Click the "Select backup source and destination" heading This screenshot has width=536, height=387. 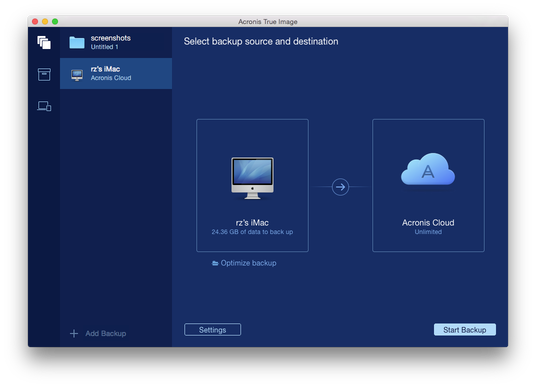261,41
